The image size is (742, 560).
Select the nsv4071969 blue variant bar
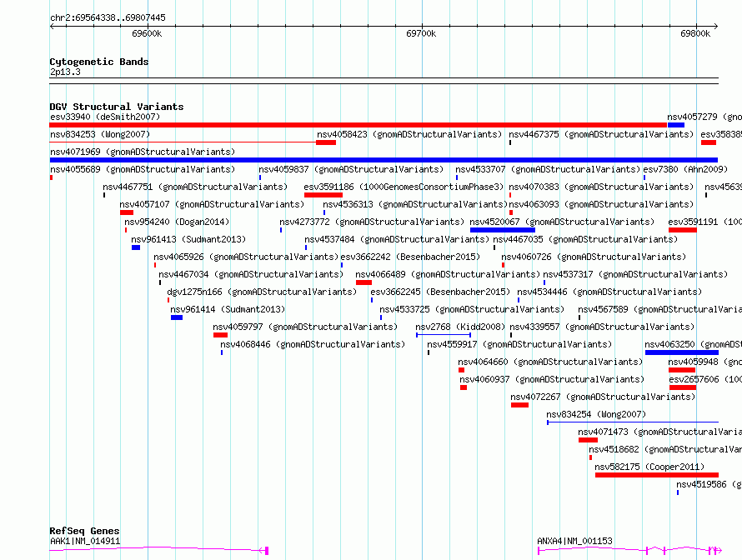(384, 160)
